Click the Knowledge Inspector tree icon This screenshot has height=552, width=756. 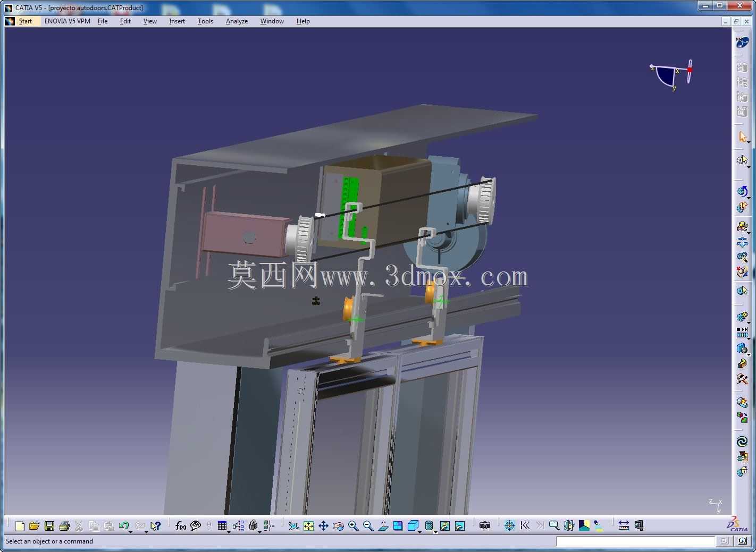point(238,526)
